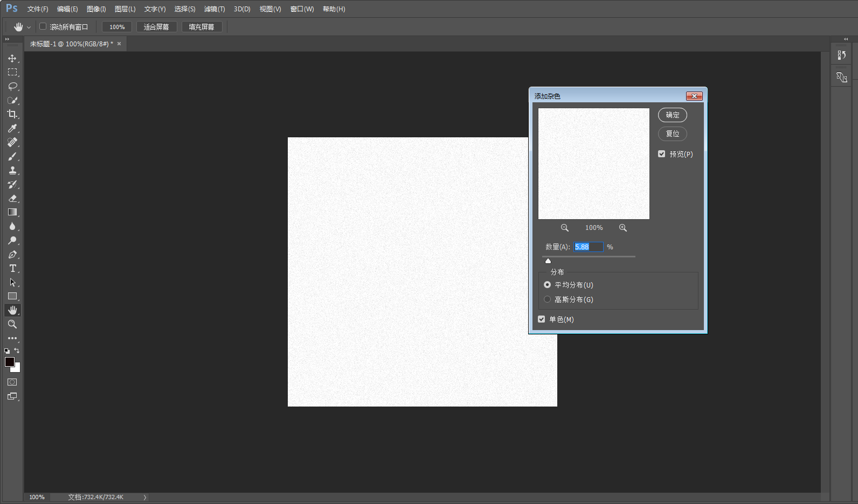Zoom out the noise preview

tap(565, 228)
